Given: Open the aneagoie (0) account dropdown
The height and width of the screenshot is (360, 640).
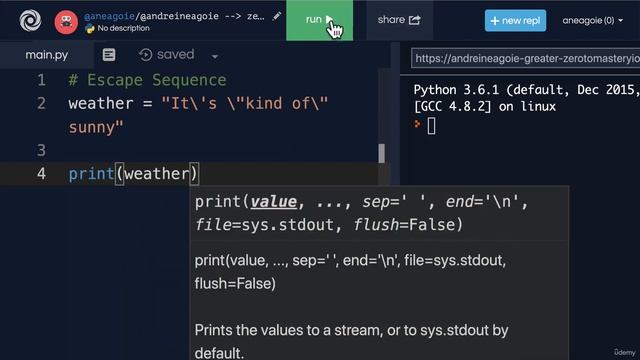Looking at the screenshot, I should [592, 20].
